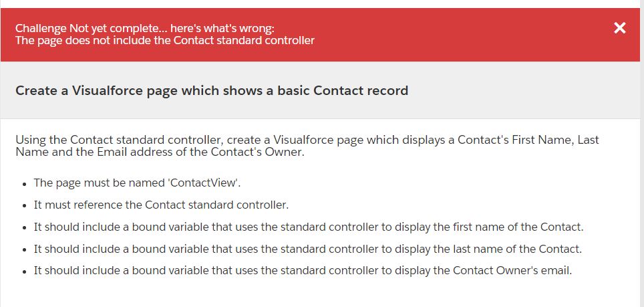The width and height of the screenshot is (644, 307).
Task: Click the bullet dot before the last name requirement
Action: click(x=25, y=249)
